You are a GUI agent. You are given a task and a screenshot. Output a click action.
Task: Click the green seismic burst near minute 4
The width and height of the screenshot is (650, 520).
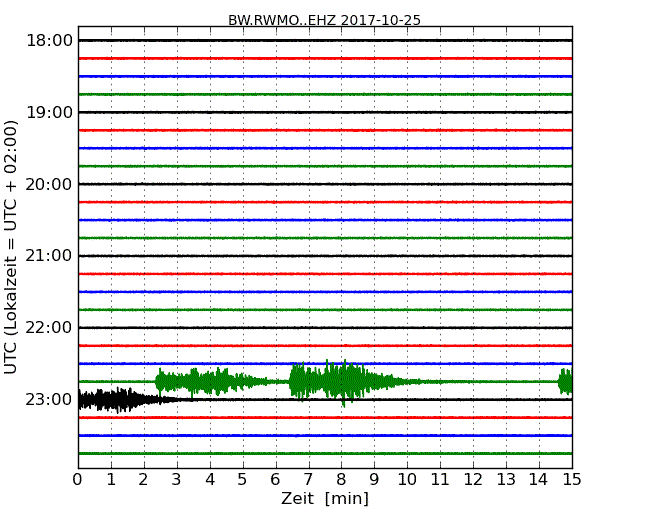click(211, 381)
